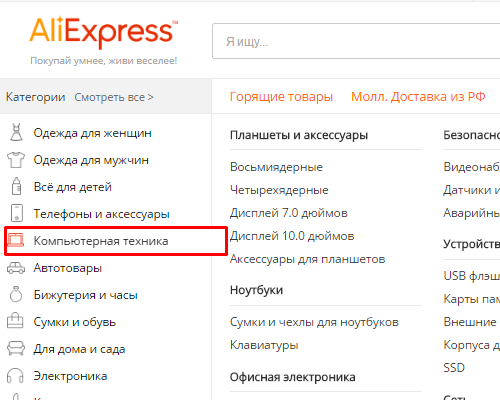Open the 'Устройств...' subcategory heading
The width and height of the screenshot is (500, 400).
[471, 244]
